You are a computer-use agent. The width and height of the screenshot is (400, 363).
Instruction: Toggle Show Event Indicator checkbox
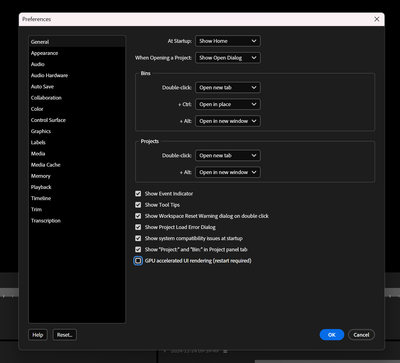point(138,194)
